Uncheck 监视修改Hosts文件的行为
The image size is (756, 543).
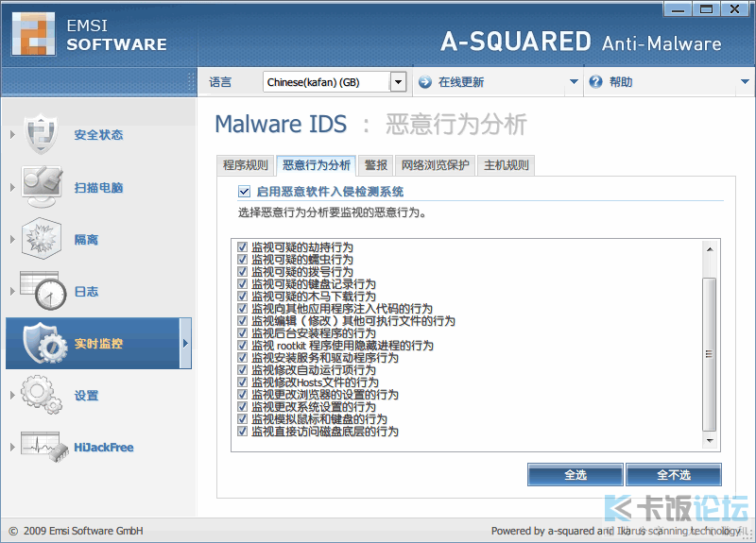point(243,382)
